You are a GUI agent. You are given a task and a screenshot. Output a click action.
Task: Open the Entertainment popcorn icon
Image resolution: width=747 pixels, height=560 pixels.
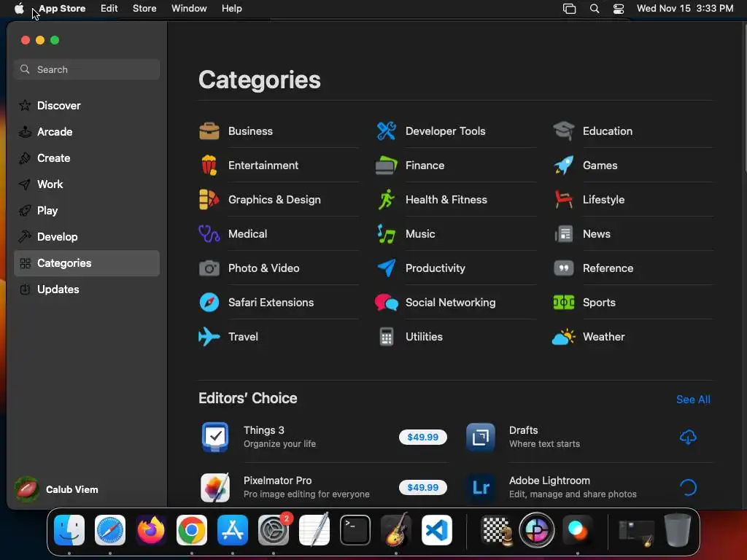209,166
